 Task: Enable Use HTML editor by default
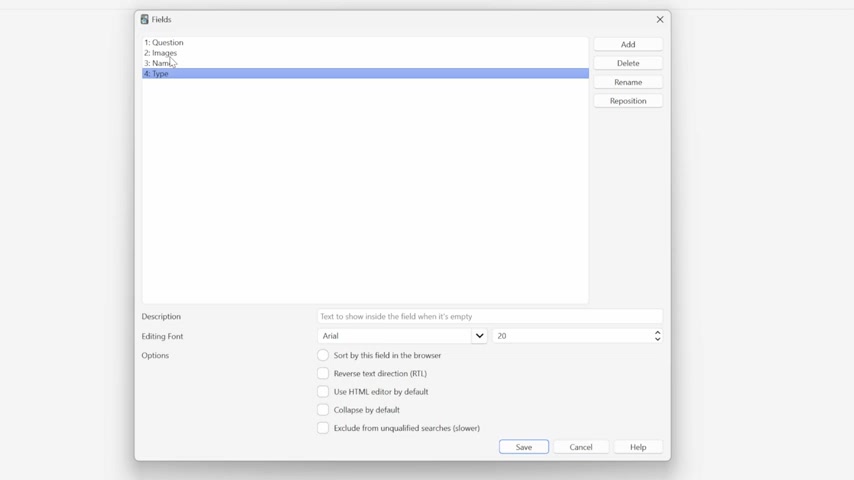point(323,392)
